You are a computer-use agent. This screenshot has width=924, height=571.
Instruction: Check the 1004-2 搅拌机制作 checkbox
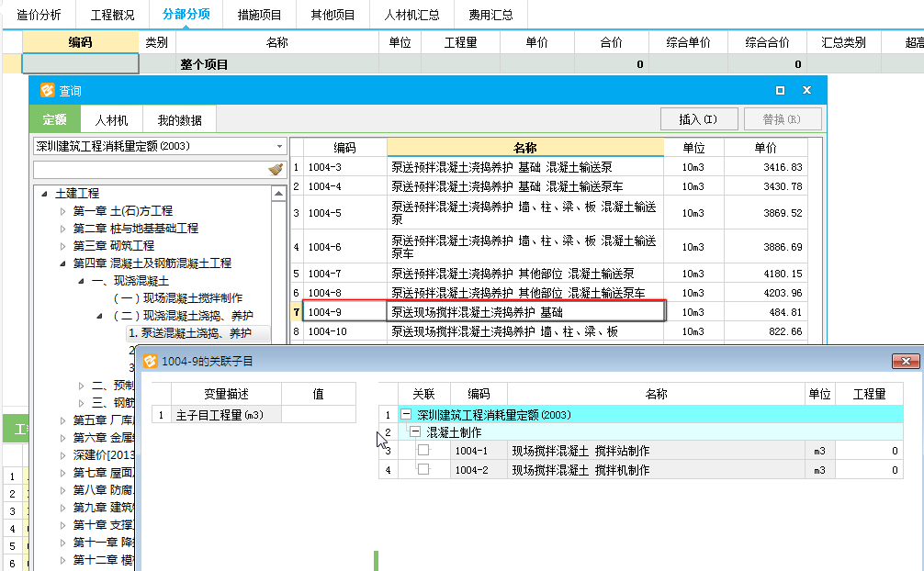(x=423, y=469)
